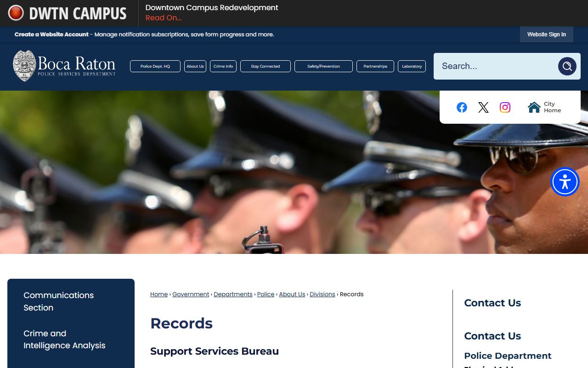Go to Divisions breadcrumb
This screenshot has width=588, height=368.
pyautogui.click(x=322, y=294)
